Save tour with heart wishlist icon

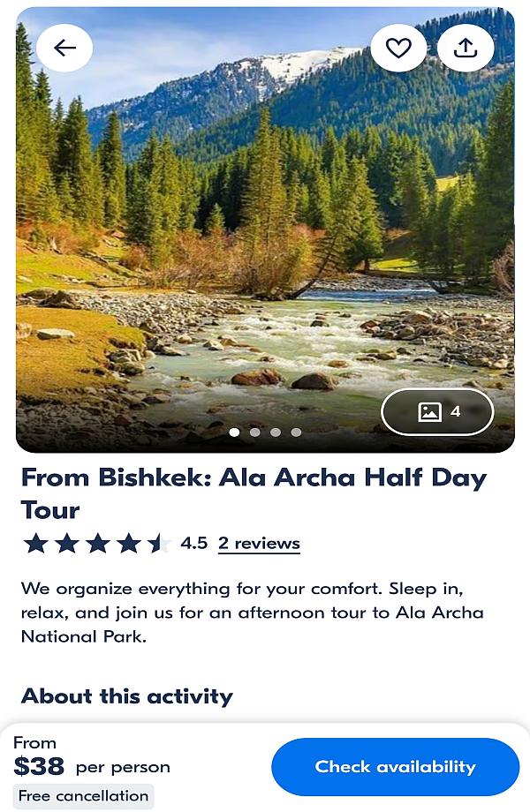pyautogui.click(x=398, y=48)
